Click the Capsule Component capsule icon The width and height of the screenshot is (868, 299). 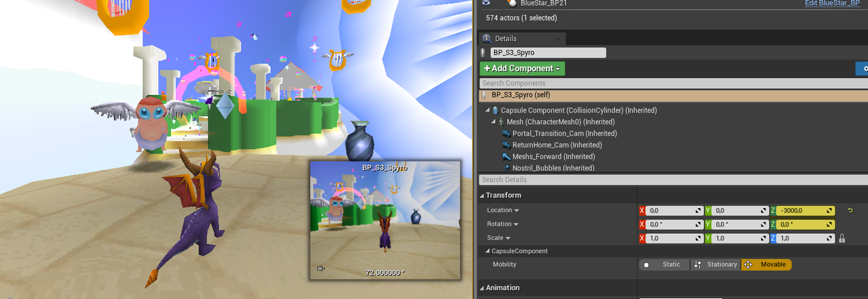(x=495, y=111)
